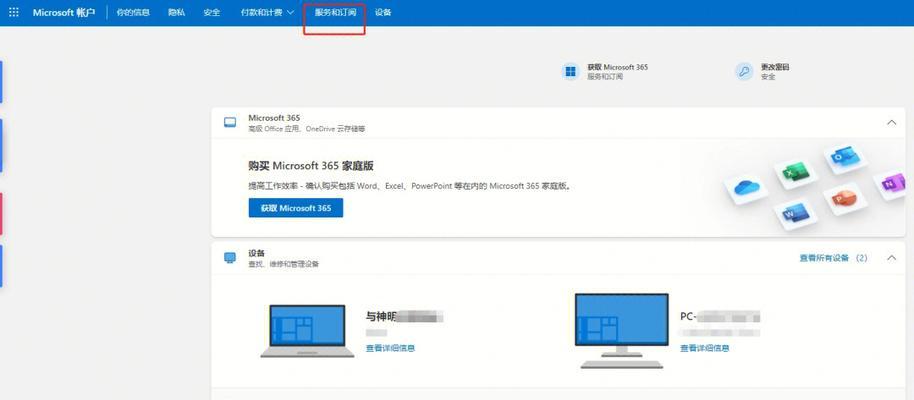Image resolution: width=914 pixels, height=400 pixels.
Task: Open the 服务和订阅 tab
Action: click(x=335, y=12)
